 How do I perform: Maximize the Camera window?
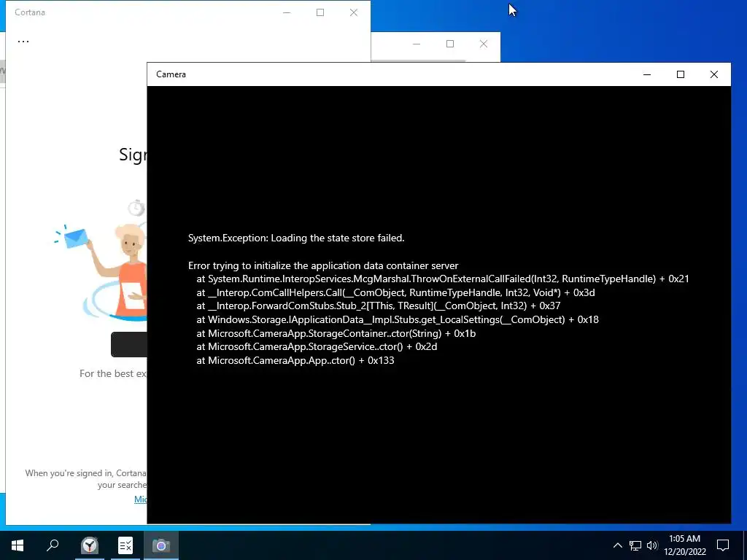(x=681, y=74)
